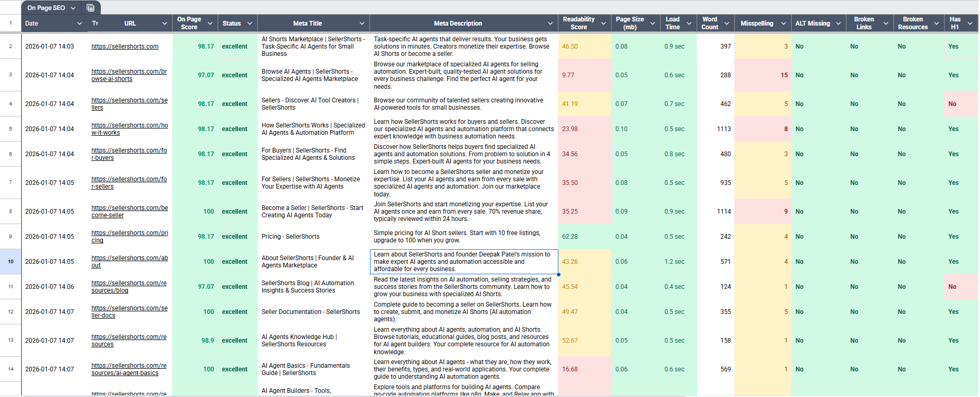Select the readability score cell 62.28
The width and height of the screenshot is (980, 397).
pyautogui.click(x=584, y=237)
